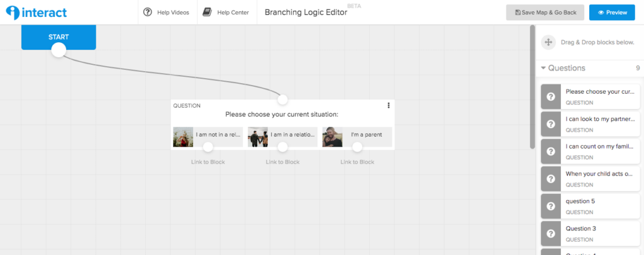Open the three-dot menu on question block
This screenshot has width=644, height=255.
(x=389, y=106)
